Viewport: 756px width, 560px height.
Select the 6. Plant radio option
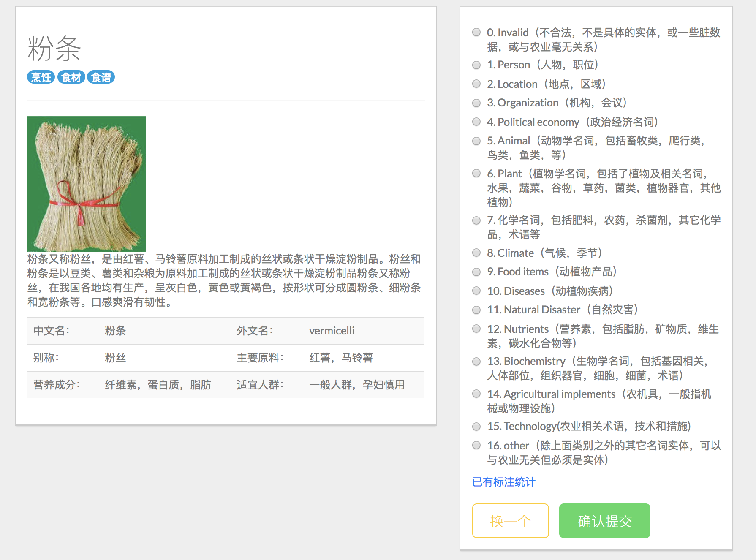(476, 174)
